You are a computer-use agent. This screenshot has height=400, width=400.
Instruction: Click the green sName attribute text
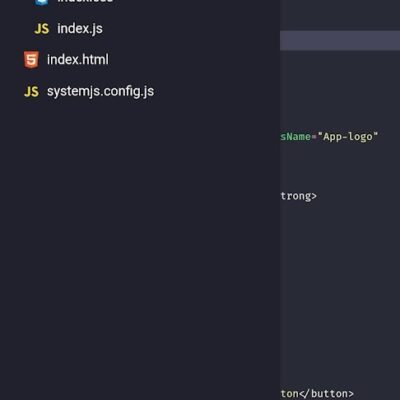[295, 136]
